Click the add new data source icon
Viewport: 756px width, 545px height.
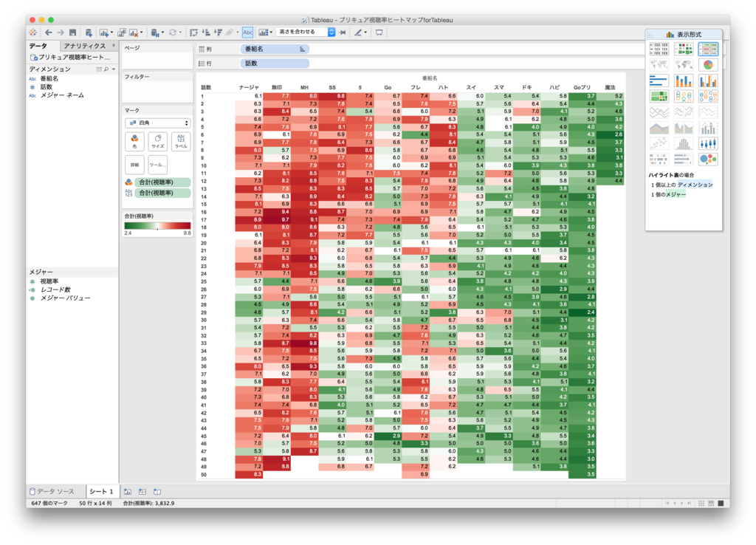click(89, 32)
